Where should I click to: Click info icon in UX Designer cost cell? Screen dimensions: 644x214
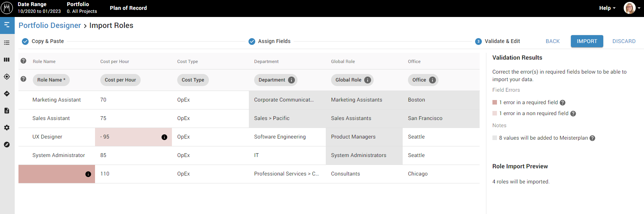[x=164, y=137]
